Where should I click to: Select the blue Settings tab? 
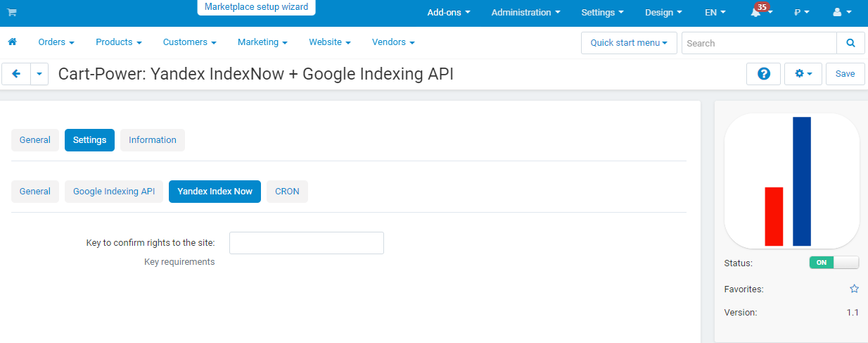pos(89,140)
